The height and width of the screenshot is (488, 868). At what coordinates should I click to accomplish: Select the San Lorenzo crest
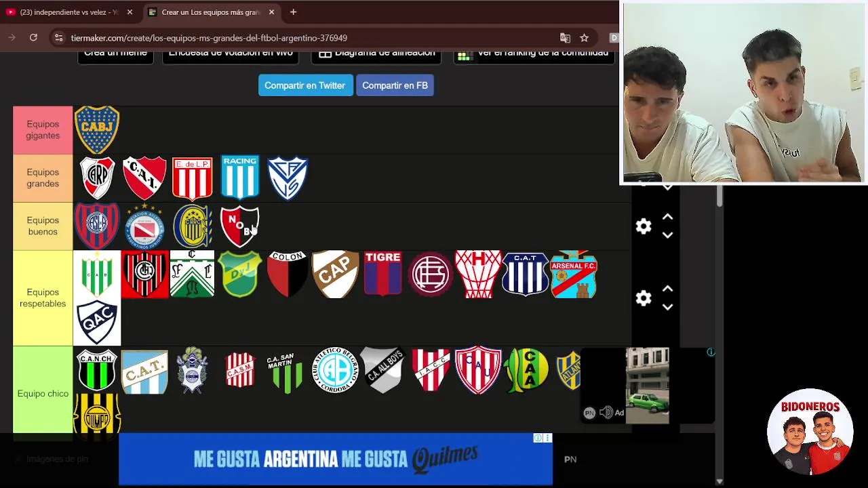coord(97,226)
